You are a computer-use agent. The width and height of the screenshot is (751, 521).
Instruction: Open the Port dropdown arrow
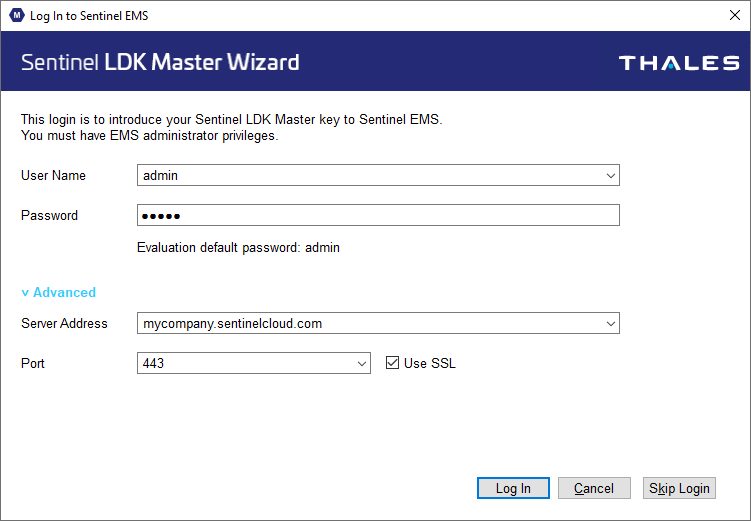point(362,363)
